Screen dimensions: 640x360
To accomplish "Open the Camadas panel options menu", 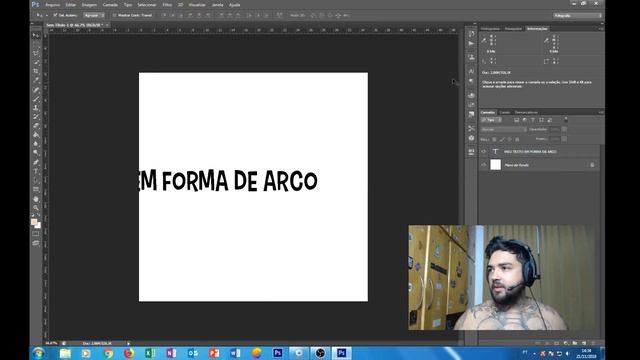I will coord(600,112).
